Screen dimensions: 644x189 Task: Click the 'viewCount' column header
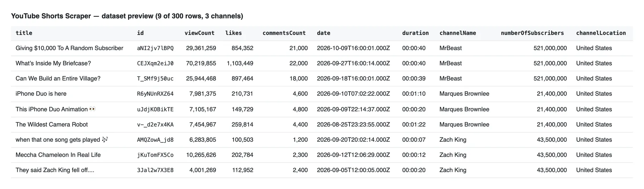point(200,33)
